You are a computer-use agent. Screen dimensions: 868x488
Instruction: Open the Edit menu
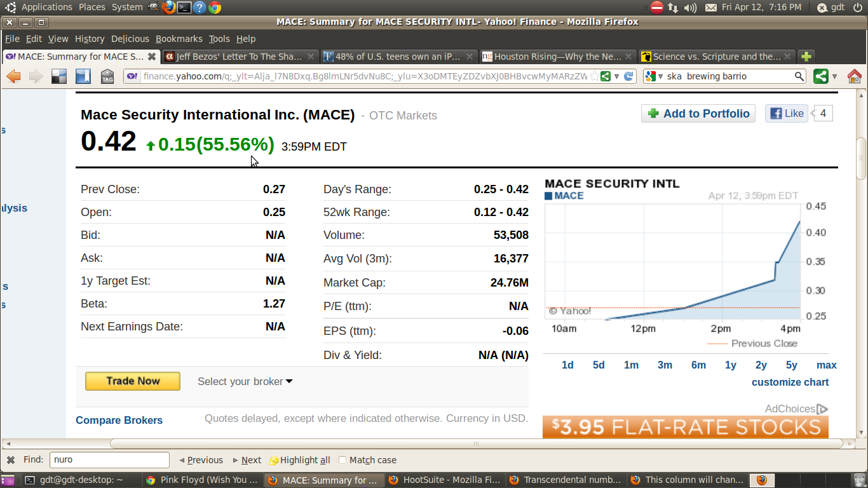click(34, 39)
